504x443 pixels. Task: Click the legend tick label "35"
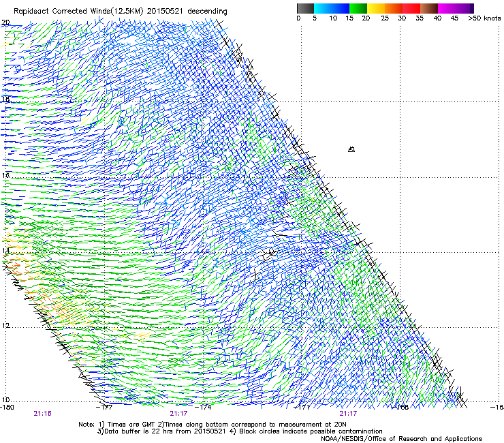click(420, 18)
